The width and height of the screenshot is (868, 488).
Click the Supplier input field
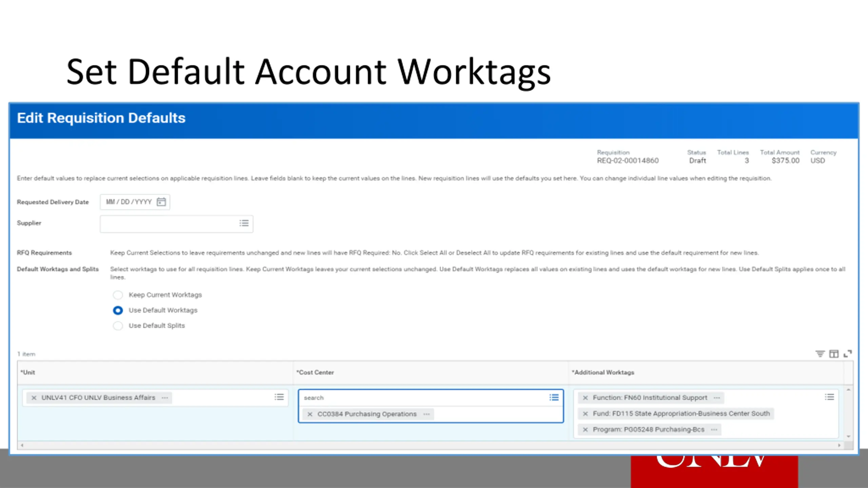176,224
